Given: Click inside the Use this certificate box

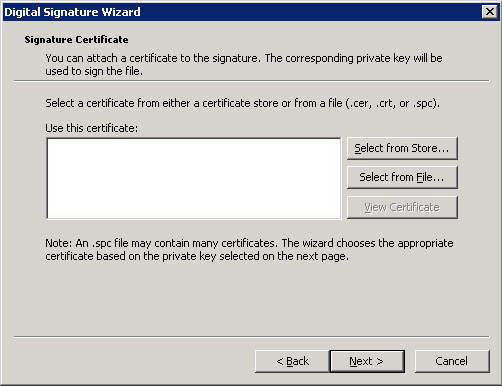Looking at the screenshot, I should (x=194, y=179).
